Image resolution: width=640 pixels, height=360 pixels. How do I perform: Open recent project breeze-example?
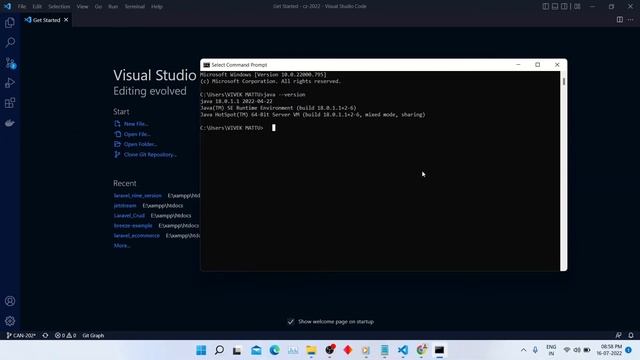click(133, 226)
